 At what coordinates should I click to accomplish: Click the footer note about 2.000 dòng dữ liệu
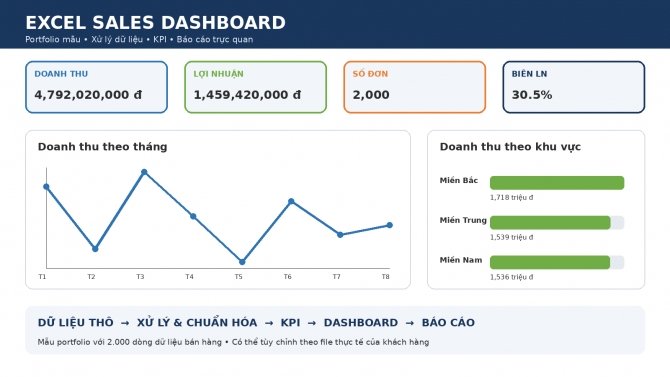click(233, 342)
